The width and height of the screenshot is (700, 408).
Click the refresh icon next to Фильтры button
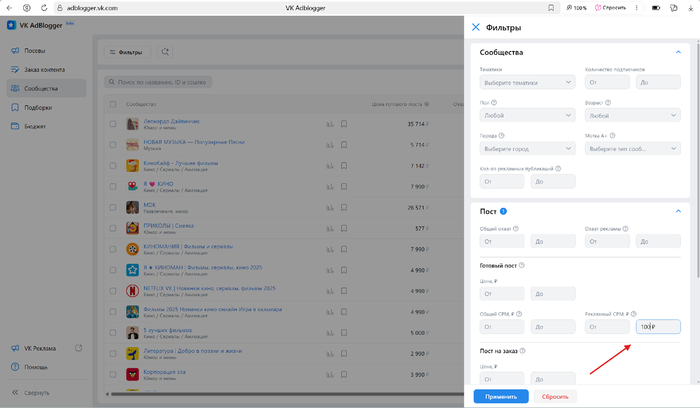165,51
